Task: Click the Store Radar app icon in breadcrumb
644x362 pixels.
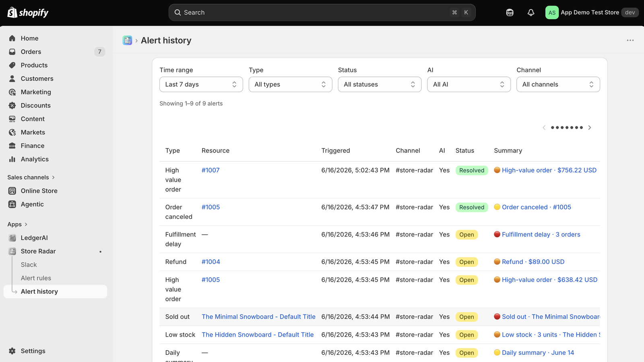Action: click(x=127, y=40)
